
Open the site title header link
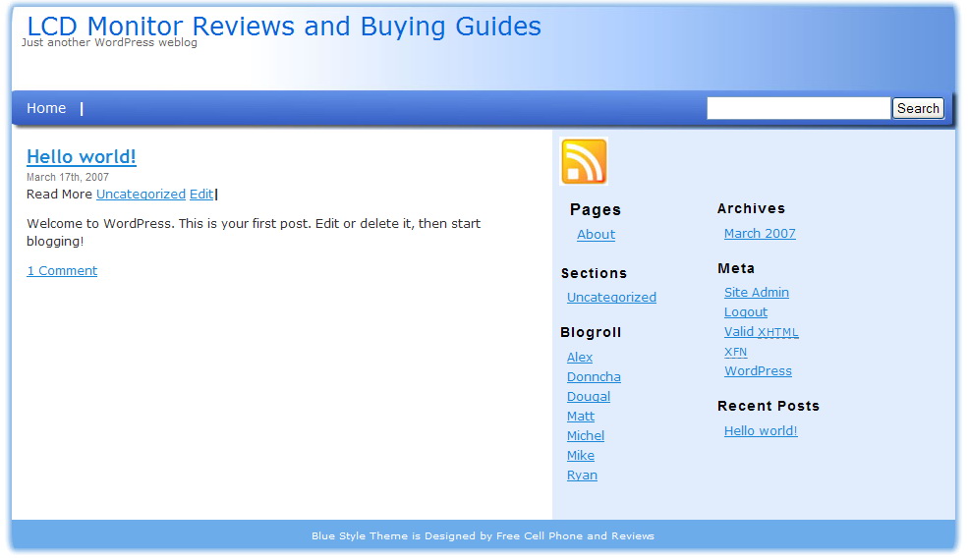click(284, 27)
